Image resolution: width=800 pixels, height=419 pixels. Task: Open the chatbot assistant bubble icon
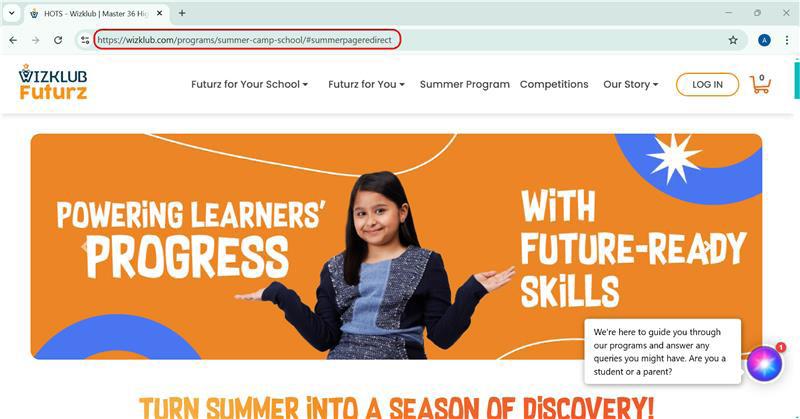point(764,363)
